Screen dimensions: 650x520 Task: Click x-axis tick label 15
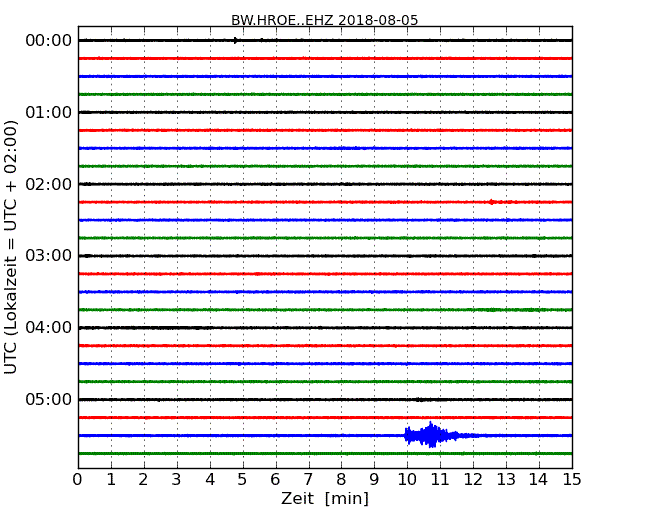point(572,480)
